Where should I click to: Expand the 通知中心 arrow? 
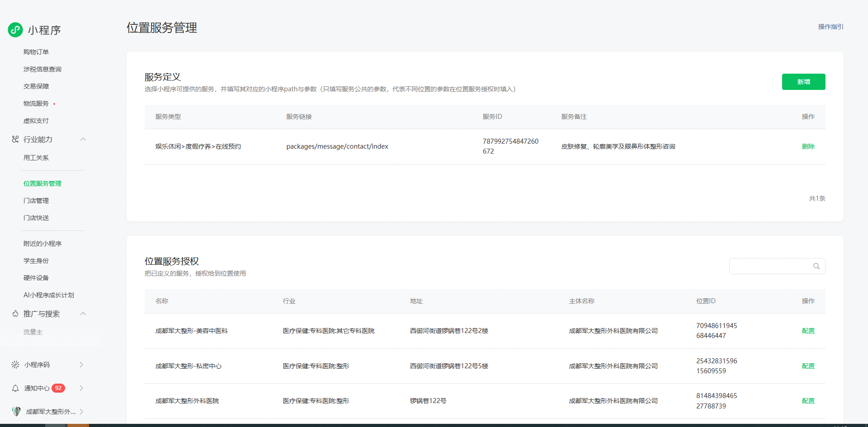[x=81, y=388]
